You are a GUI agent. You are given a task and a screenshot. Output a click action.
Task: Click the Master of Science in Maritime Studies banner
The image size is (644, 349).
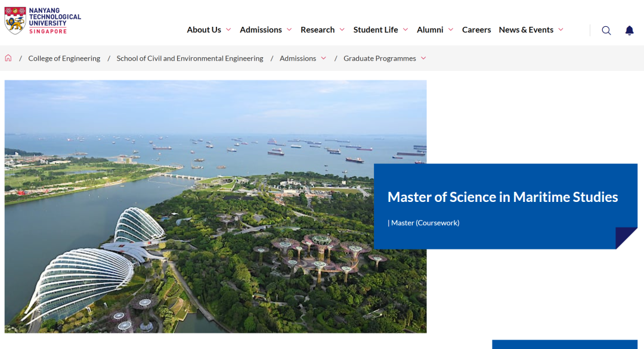[x=502, y=197]
